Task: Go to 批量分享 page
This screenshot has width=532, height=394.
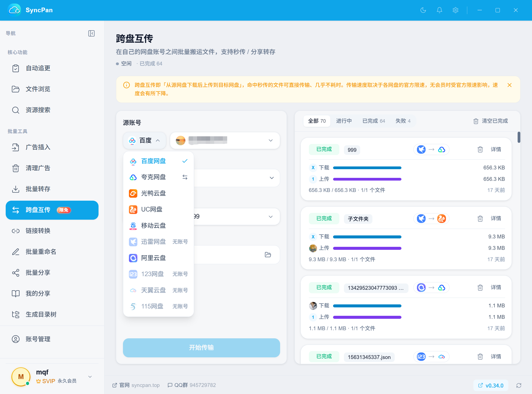Action: pyautogui.click(x=52, y=273)
